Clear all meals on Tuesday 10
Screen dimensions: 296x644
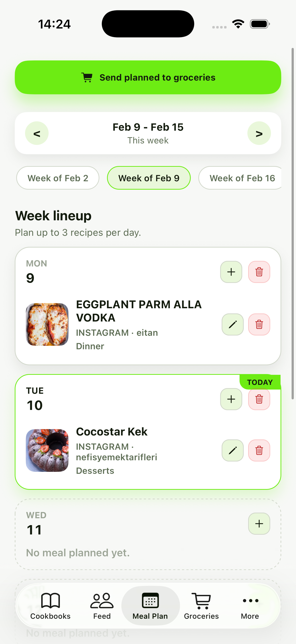point(259,399)
